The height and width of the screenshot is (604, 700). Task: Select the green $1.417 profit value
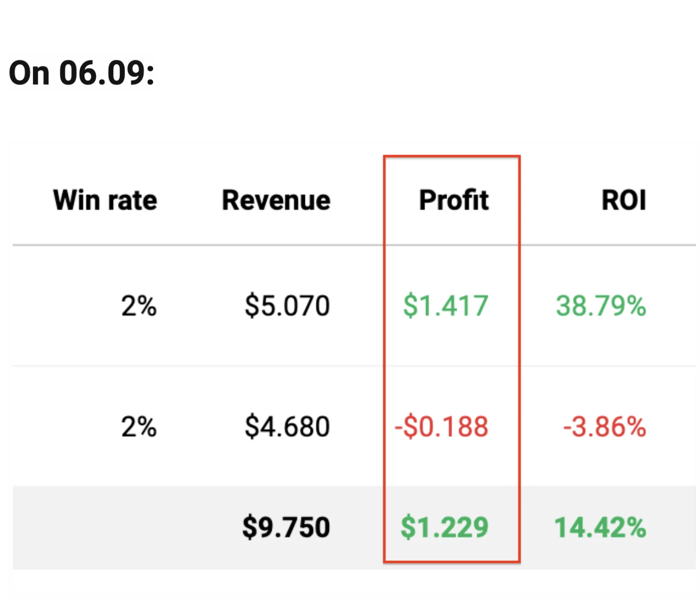coord(446,306)
